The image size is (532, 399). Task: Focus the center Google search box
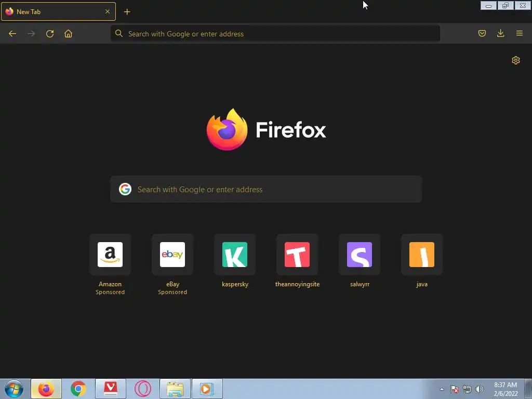[266, 189]
